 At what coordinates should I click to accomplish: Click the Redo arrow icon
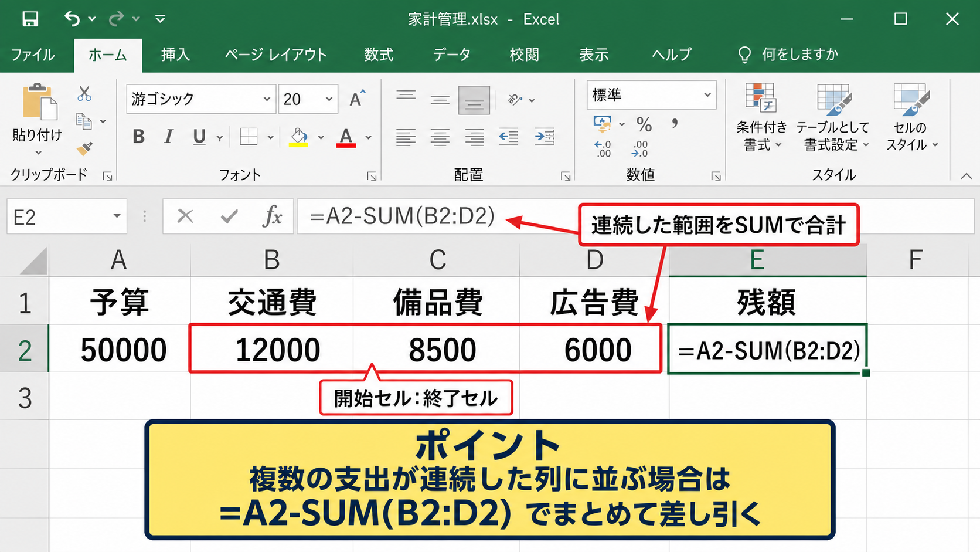pyautogui.click(x=117, y=19)
